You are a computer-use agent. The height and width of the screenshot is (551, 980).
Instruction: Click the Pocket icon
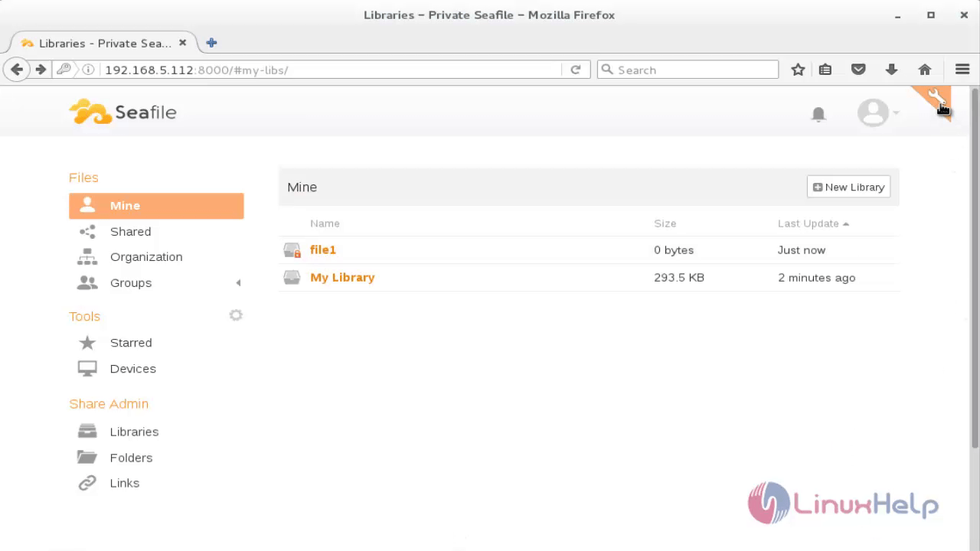[858, 70]
